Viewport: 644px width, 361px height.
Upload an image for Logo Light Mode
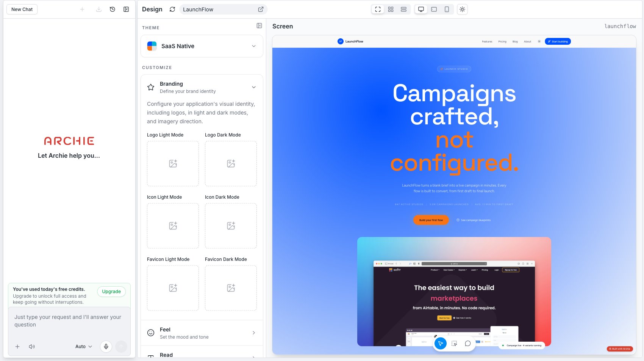173,163
